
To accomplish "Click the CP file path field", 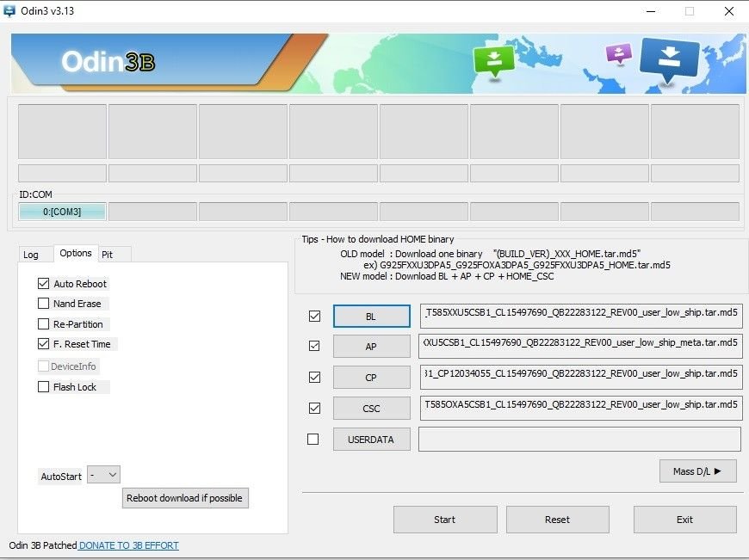I will pyautogui.click(x=581, y=377).
